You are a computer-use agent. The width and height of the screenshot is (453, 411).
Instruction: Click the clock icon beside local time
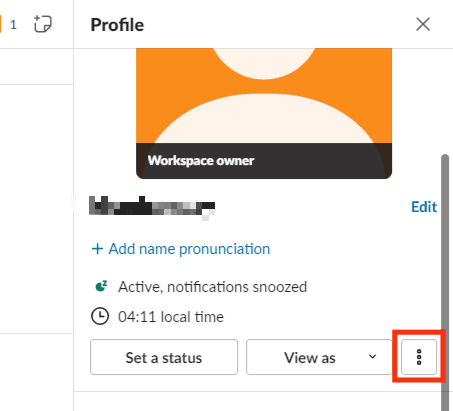[x=100, y=316]
